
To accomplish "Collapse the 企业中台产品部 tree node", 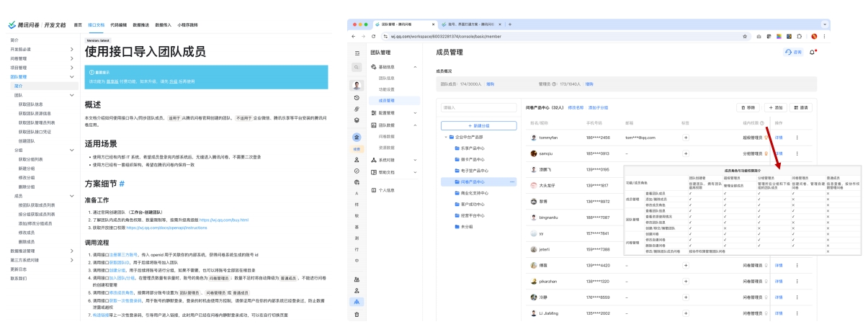I will [x=447, y=135].
